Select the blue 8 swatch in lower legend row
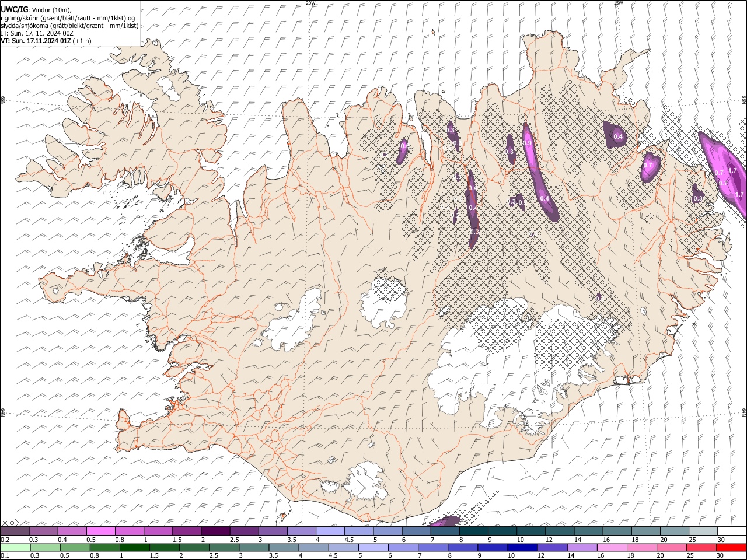747x560 pixels. tap(463, 547)
